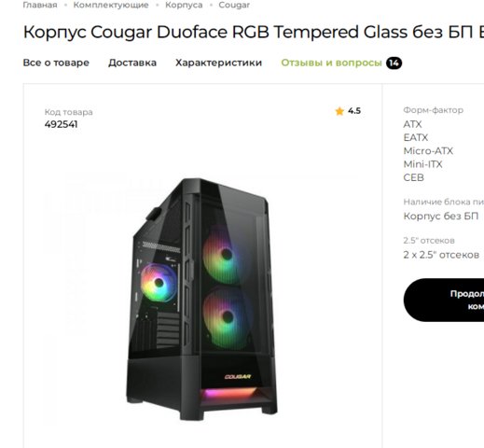Click the Корпус без БП value
This screenshot has height=448, width=484.
point(441,216)
